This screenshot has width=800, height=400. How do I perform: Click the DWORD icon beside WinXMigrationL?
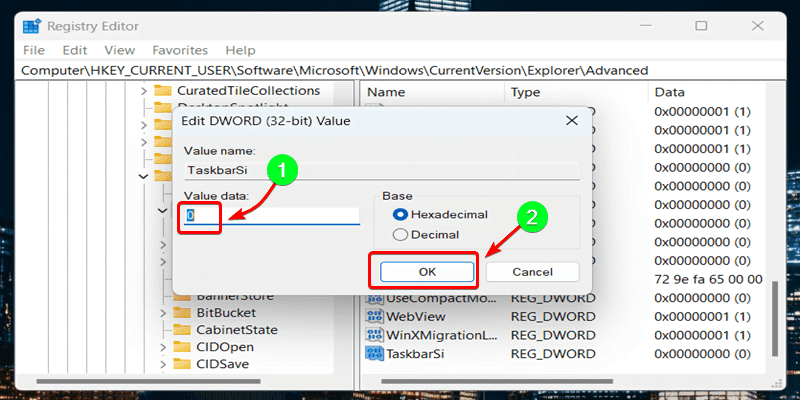[374, 335]
